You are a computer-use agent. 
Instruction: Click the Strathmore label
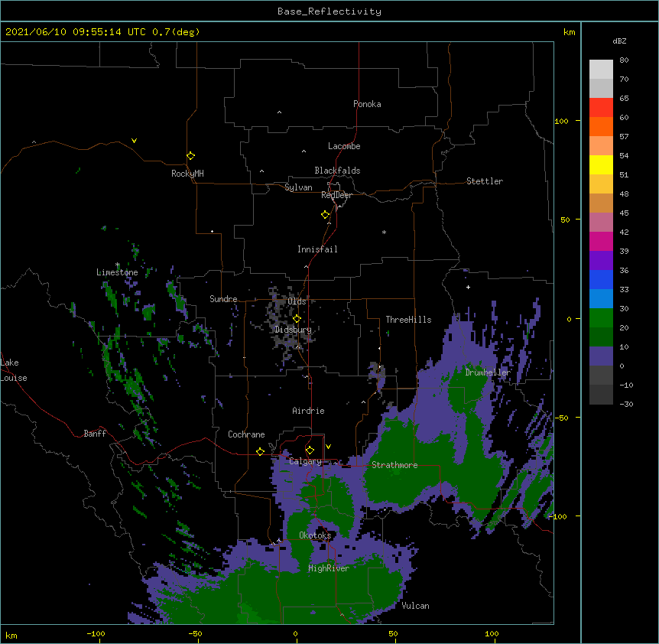point(394,465)
